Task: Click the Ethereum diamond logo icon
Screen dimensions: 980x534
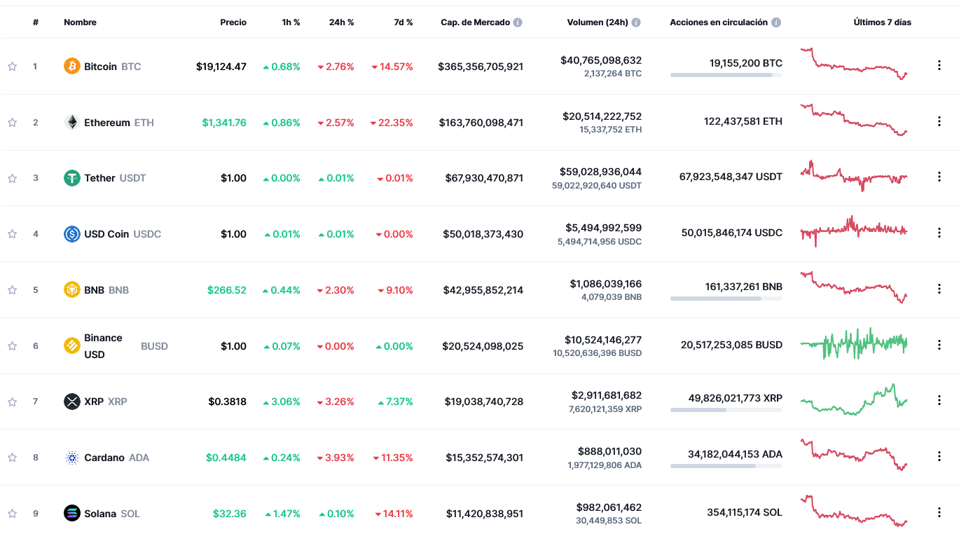Action: [x=72, y=123]
